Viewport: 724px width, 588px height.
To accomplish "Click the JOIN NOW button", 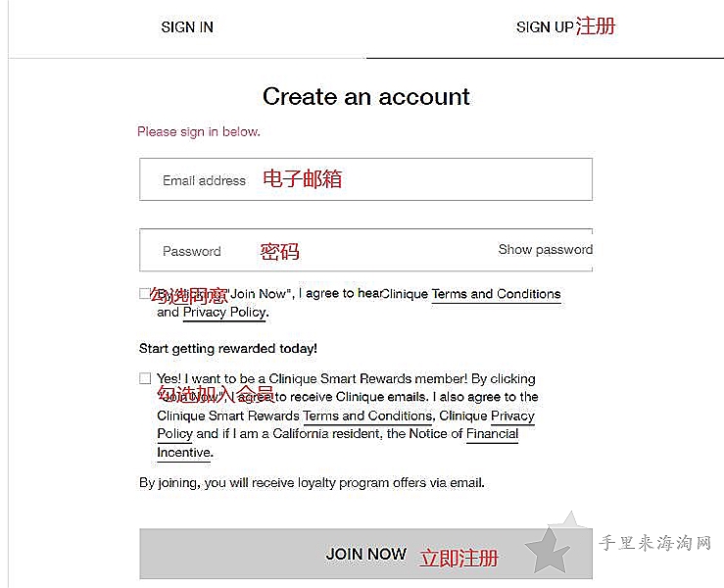I will coord(365,554).
